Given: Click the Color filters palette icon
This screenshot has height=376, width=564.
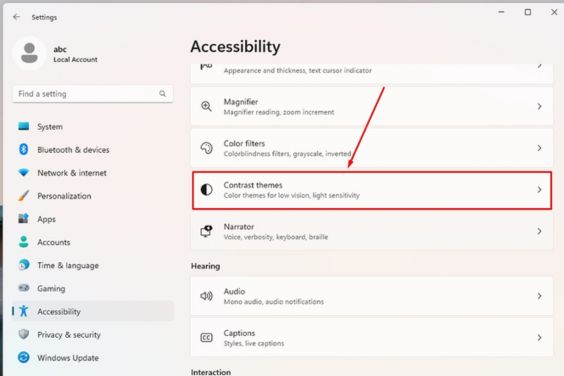Looking at the screenshot, I should pyautogui.click(x=206, y=148).
